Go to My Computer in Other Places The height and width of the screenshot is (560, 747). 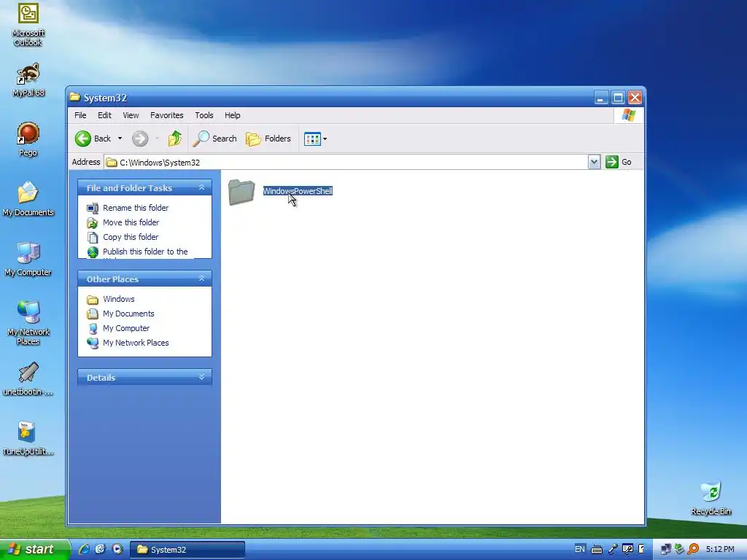click(x=126, y=328)
